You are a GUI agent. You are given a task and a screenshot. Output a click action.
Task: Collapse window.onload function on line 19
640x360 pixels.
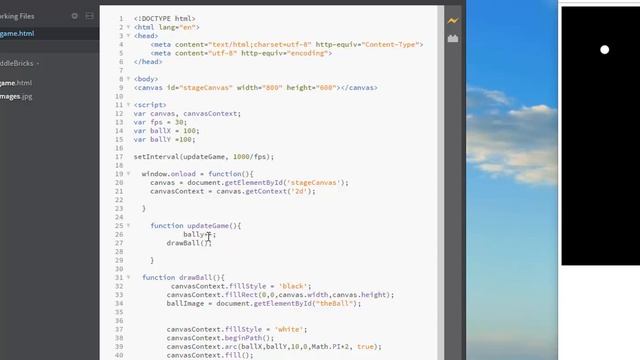tap(128, 174)
